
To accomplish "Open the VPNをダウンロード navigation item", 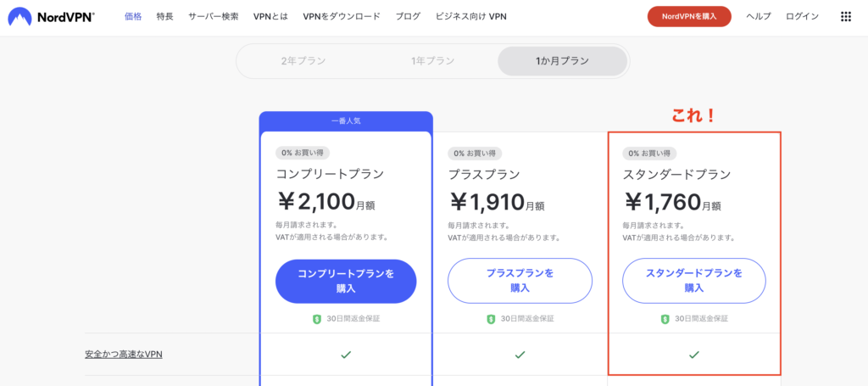I will (342, 17).
